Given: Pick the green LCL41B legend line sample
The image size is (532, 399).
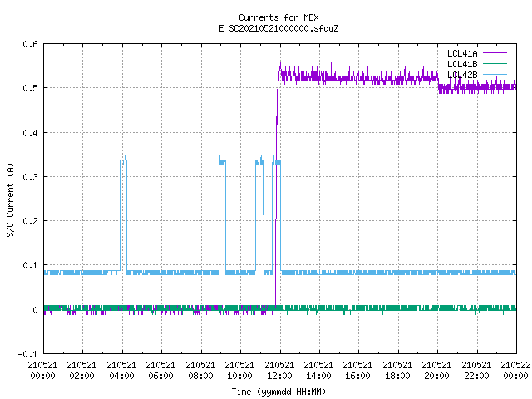Looking at the screenshot, I should click(495, 64).
